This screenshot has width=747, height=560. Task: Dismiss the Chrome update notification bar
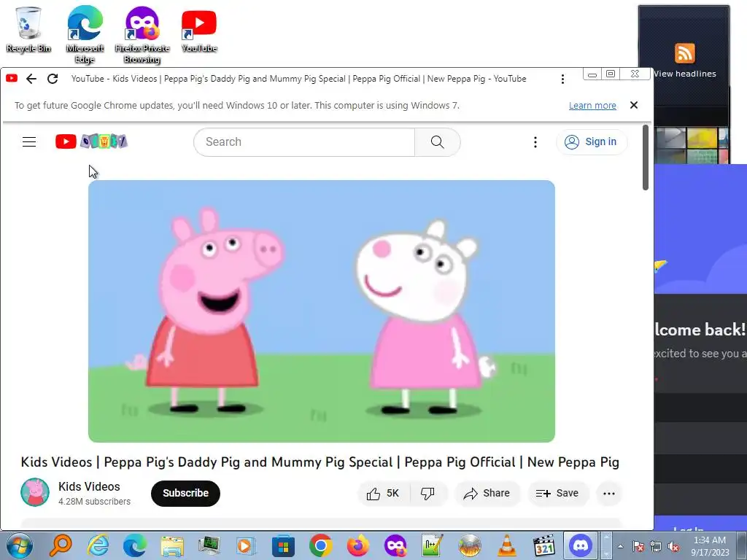(634, 105)
